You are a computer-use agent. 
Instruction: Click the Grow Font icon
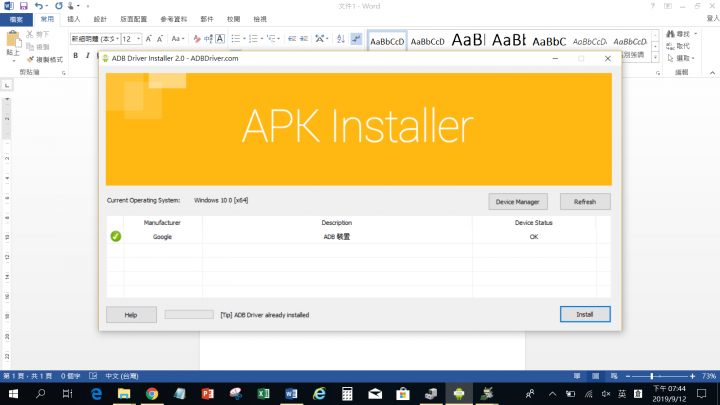149,39
